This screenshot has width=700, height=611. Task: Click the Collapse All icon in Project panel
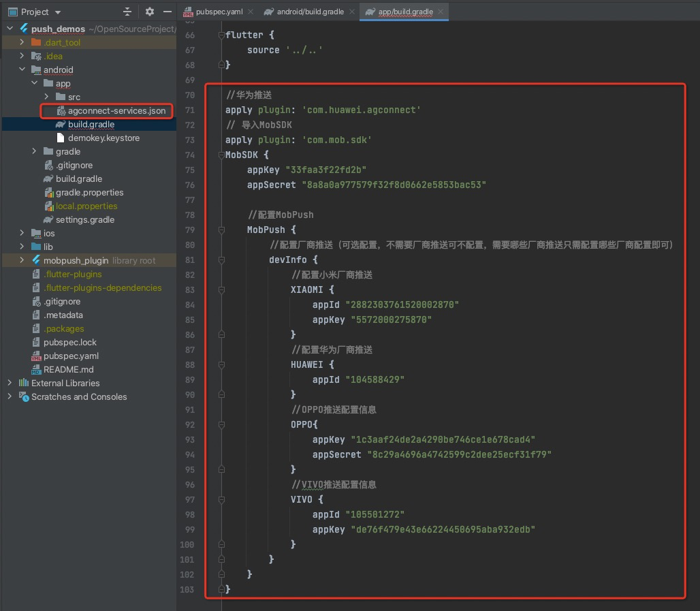click(127, 12)
